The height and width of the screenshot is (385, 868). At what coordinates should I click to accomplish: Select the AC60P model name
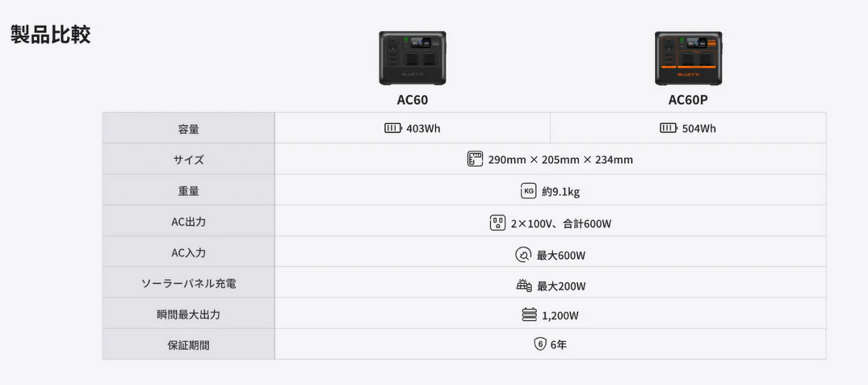[x=688, y=100]
